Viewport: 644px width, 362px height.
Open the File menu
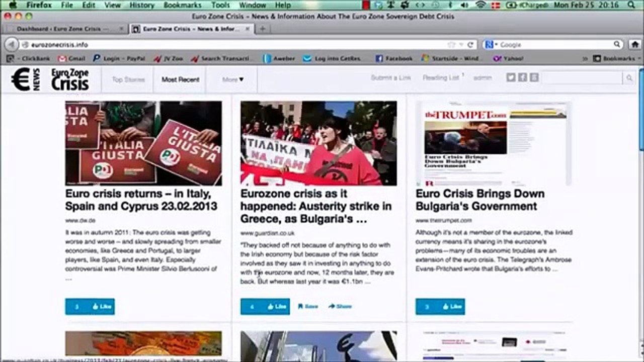pos(67,5)
